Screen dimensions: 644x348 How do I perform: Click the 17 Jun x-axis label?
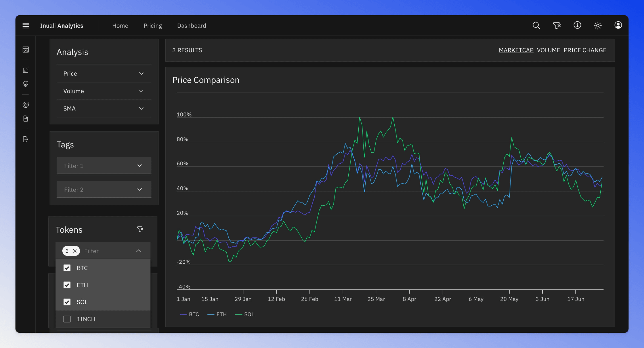[x=576, y=299]
